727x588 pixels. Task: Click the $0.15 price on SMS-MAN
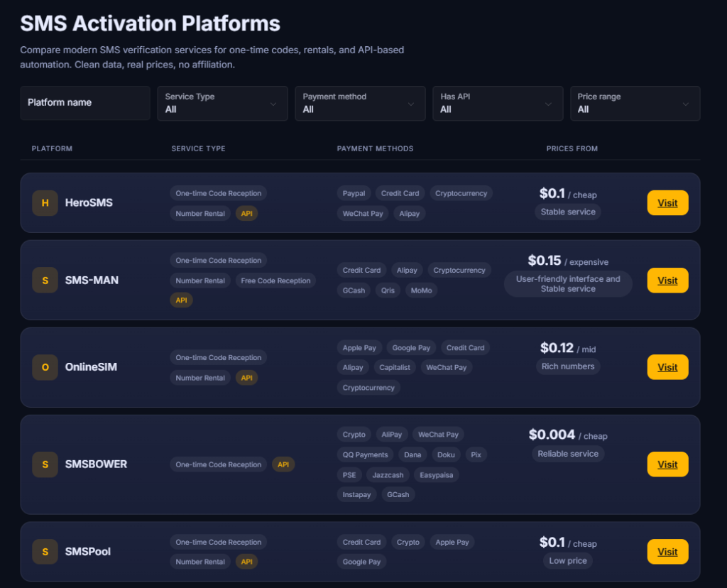pyautogui.click(x=545, y=261)
